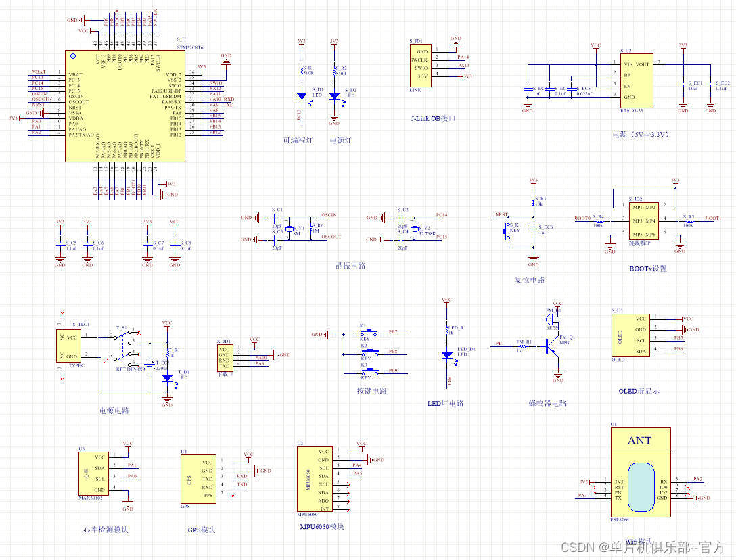Select the S_JD2 BOOT jumper block
Viewport: 736px width, 560px height.
644,220
